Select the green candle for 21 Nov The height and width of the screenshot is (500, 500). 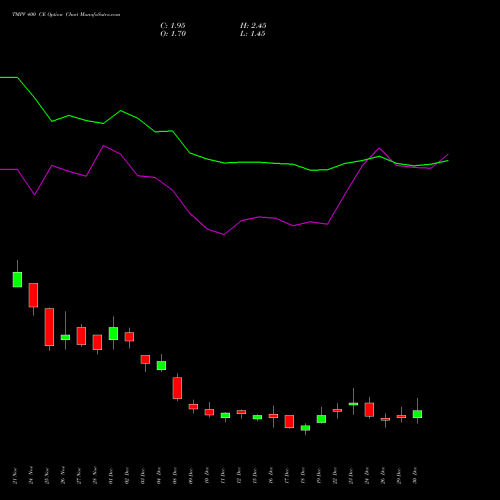click(x=17, y=279)
